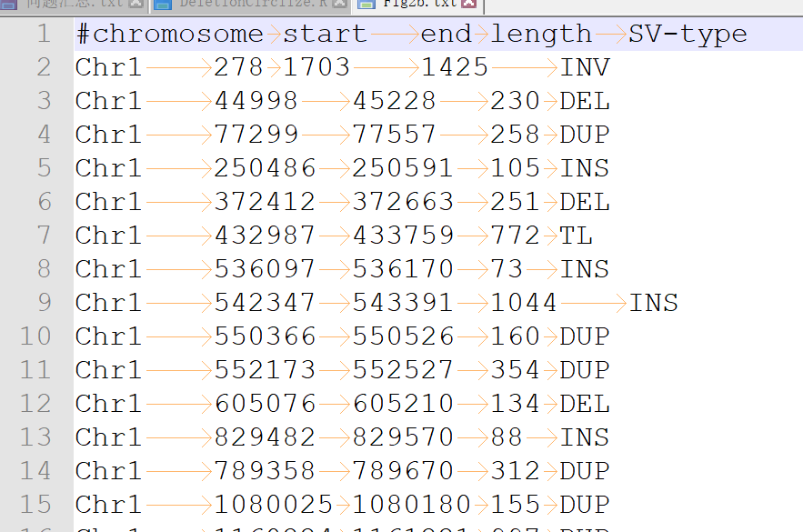Click the start value 605076
Screen dimensions: 803x532
pyautogui.click(x=265, y=404)
